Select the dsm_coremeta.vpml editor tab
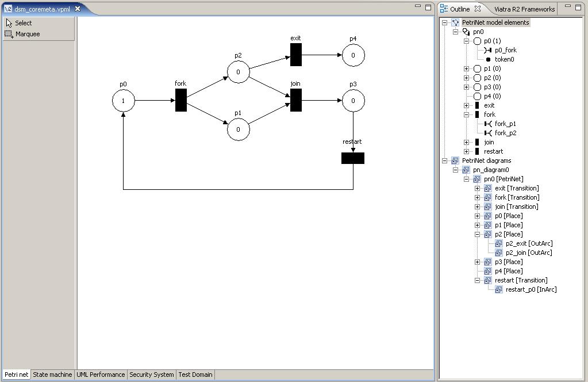The width and height of the screenshot is (588, 382). pos(42,9)
